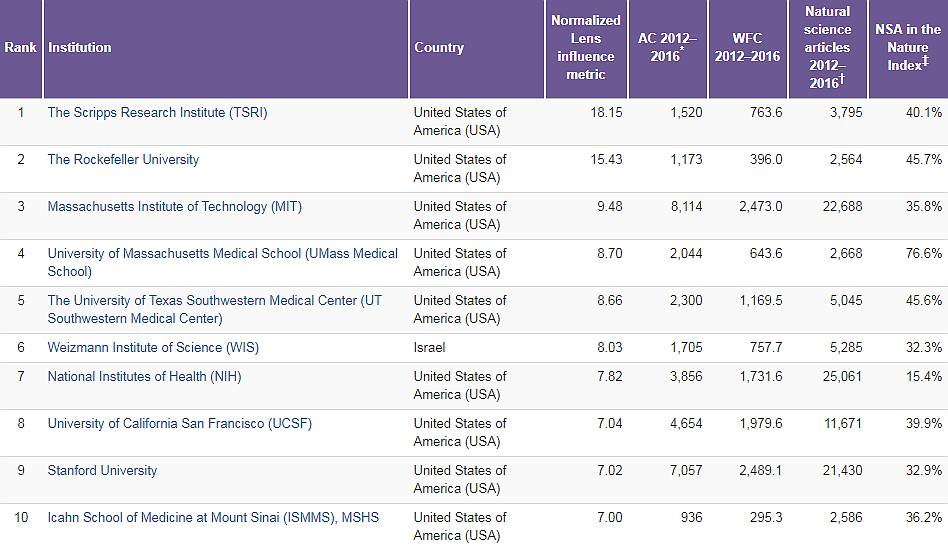The width and height of the screenshot is (948, 549).
Task: Click the AC 2012–2016 column header
Action: [667, 47]
